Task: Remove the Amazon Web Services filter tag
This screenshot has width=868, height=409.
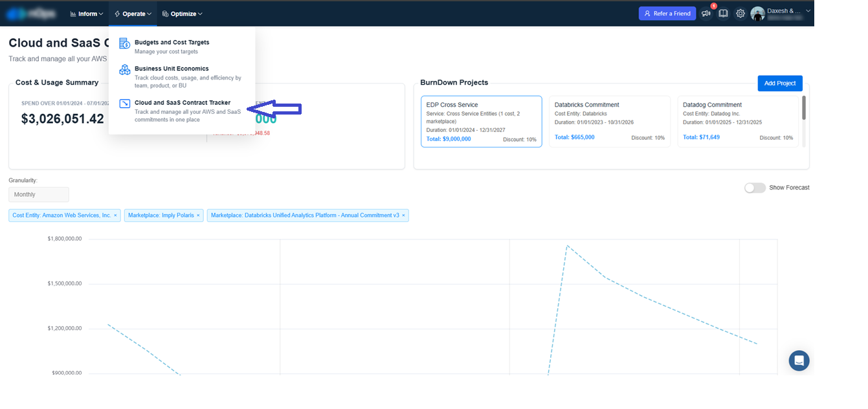Action: (115, 216)
